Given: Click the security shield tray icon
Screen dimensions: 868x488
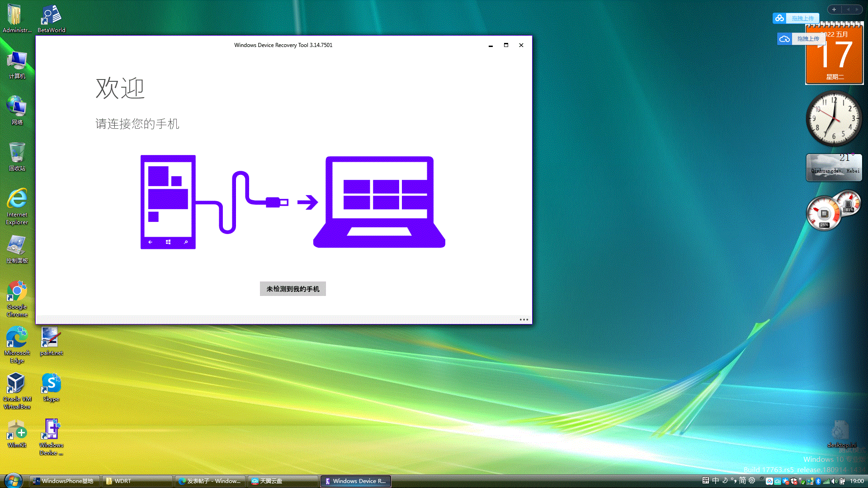Looking at the screenshot, I should [x=794, y=482].
